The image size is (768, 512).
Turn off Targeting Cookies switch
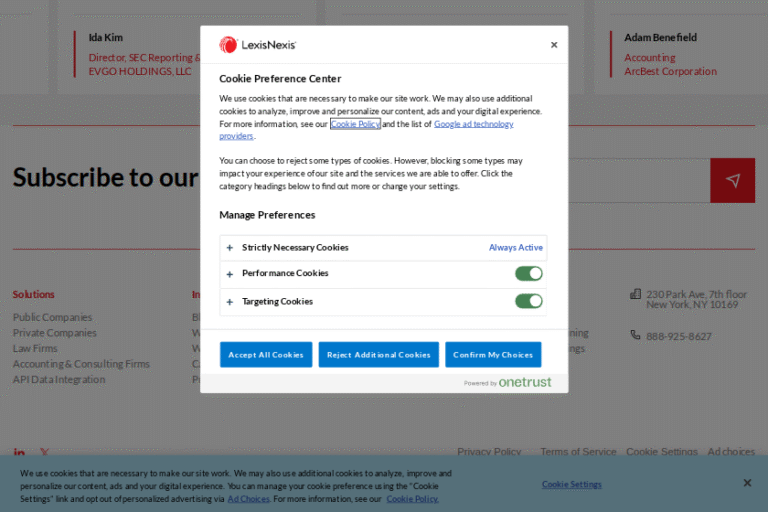528,301
